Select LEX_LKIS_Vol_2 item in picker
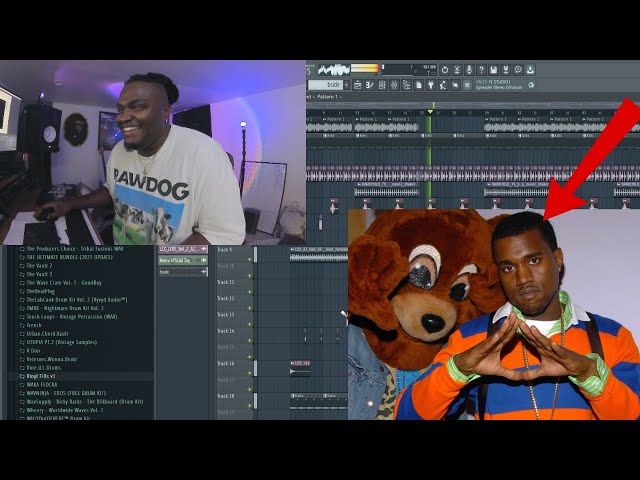Image resolution: width=640 pixels, height=480 pixels. tap(183, 249)
